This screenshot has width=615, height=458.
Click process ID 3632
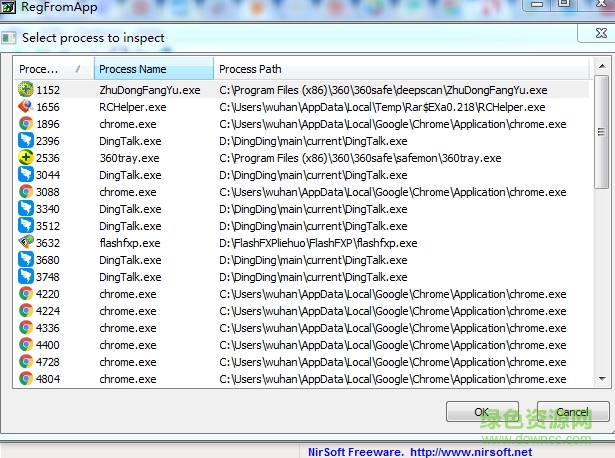pos(48,243)
